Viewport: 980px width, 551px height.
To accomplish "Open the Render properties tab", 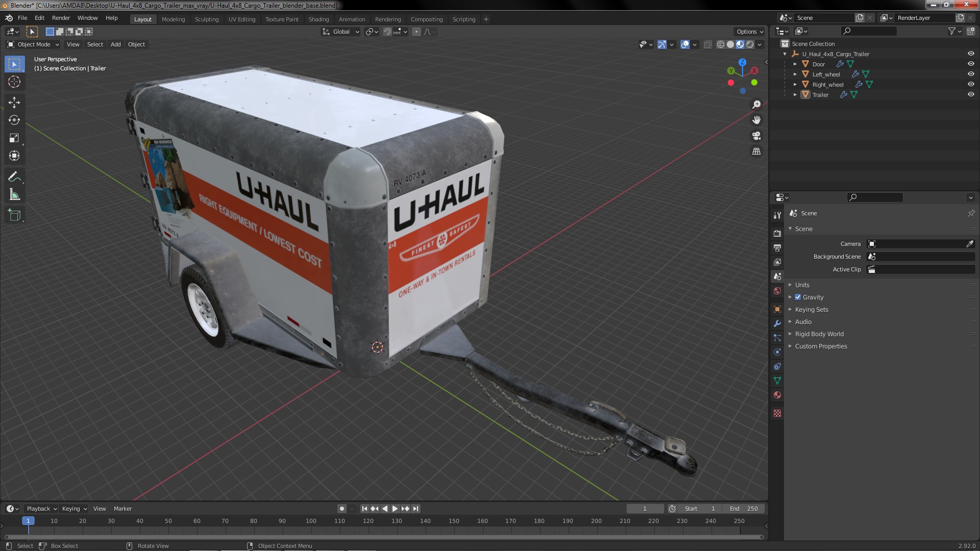I will 777,233.
